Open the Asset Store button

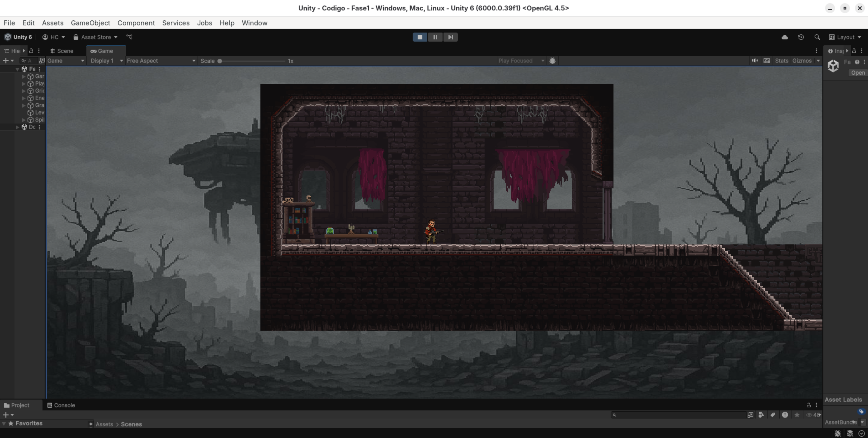coord(96,37)
